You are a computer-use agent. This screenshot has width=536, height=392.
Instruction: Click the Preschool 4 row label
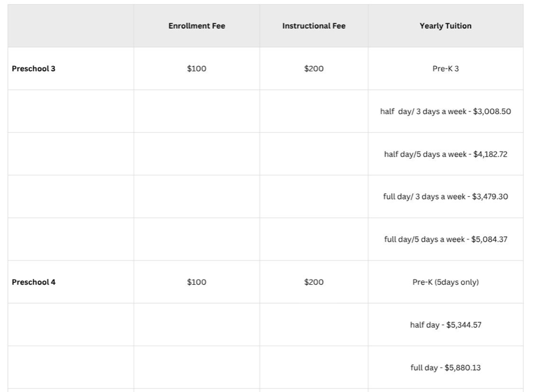pos(34,282)
